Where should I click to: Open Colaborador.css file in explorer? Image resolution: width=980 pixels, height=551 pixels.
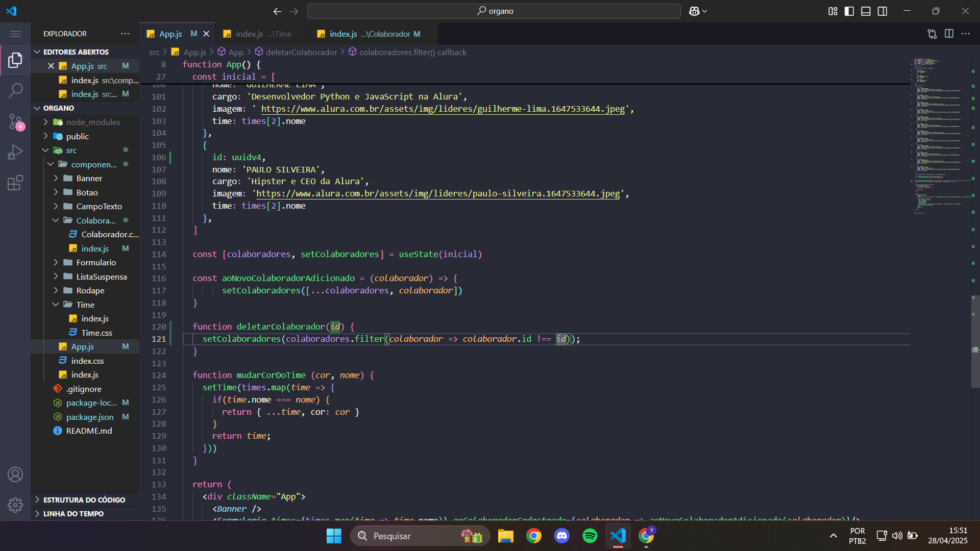coord(85,235)
